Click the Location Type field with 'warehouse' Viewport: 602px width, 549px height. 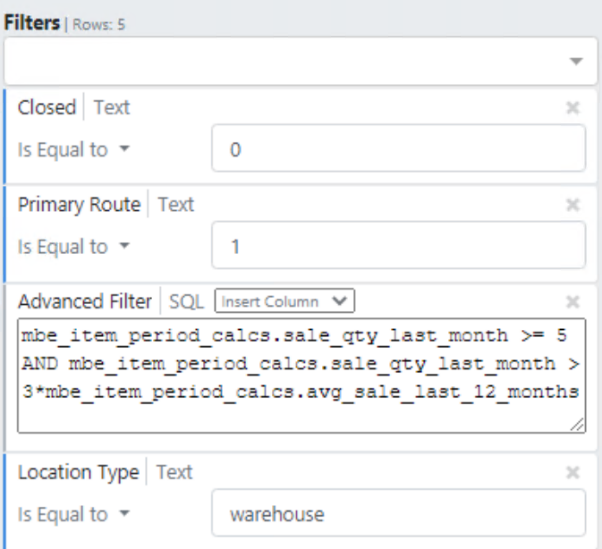(x=398, y=515)
